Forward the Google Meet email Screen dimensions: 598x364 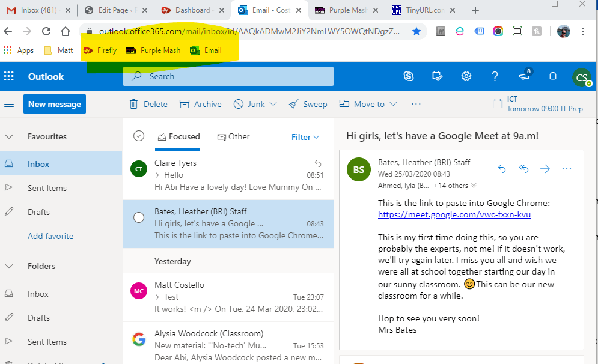point(545,168)
